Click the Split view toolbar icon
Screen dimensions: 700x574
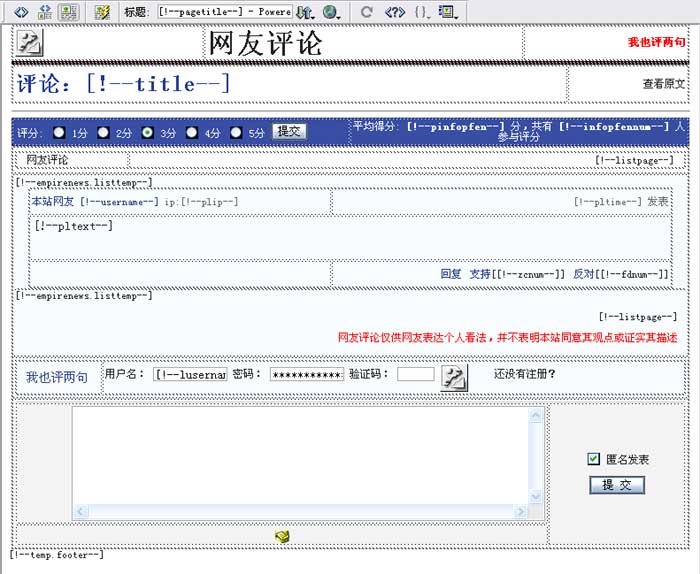[x=44, y=12]
